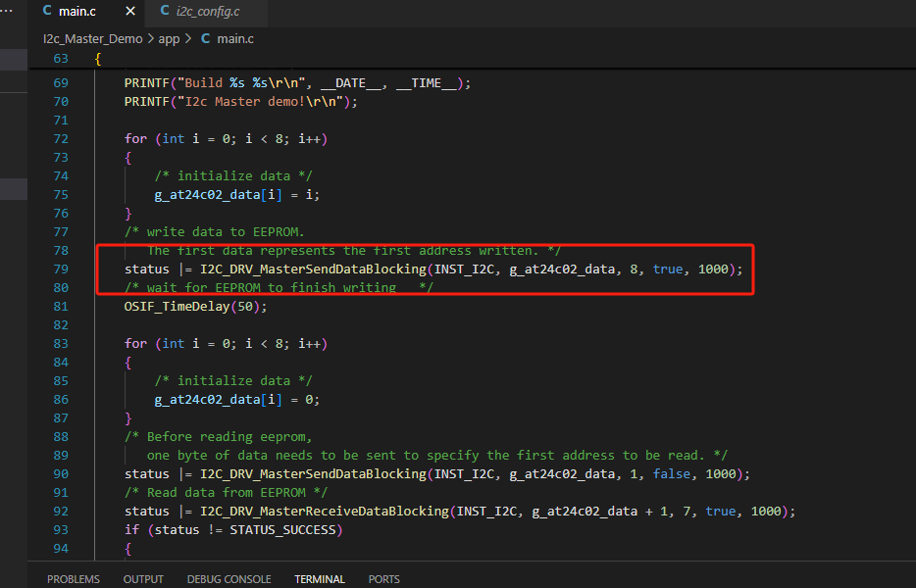
Task: Click I2C_DRV_MasterReceiveDataBlocking on line 92
Action: coord(325,511)
